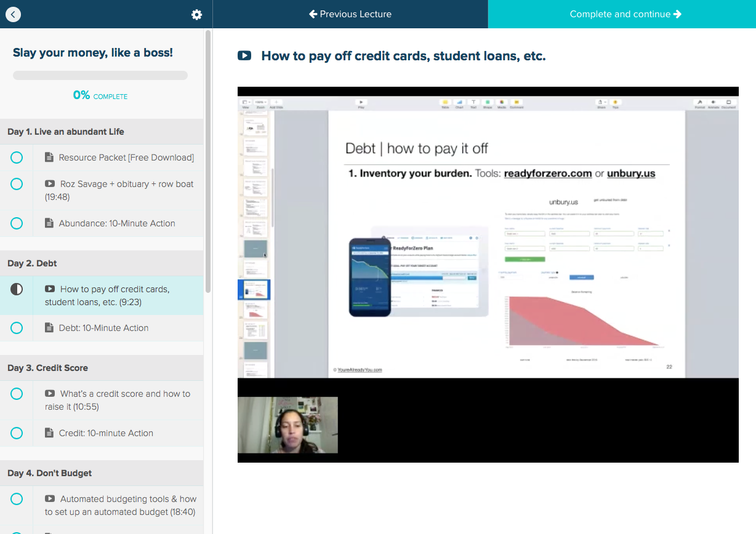Click the Tips icon in the Keynote toolbar
756x534 pixels.
pos(615,103)
